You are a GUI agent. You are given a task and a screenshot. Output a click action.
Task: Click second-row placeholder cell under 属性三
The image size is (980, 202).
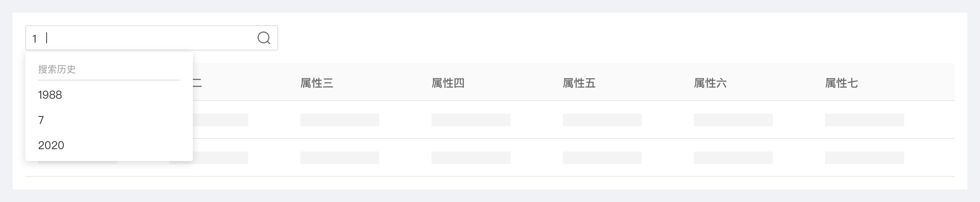[340, 158]
